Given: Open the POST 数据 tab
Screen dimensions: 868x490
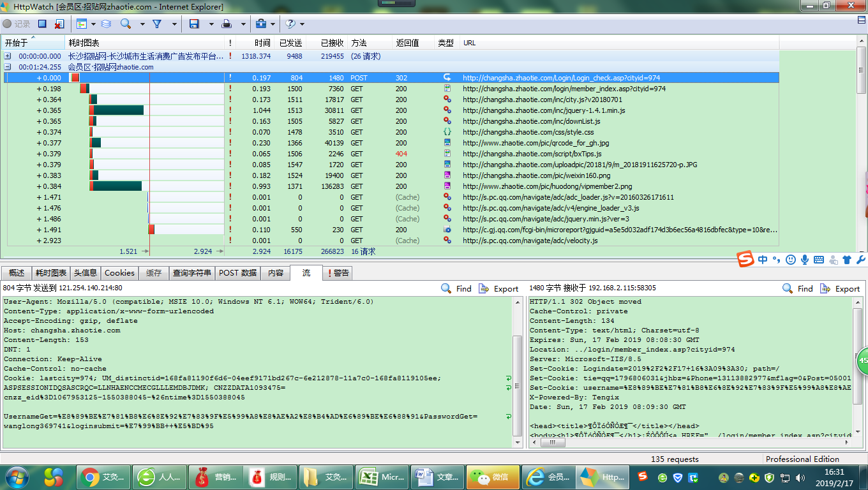Looking at the screenshot, I should click(x=237, y=273).
